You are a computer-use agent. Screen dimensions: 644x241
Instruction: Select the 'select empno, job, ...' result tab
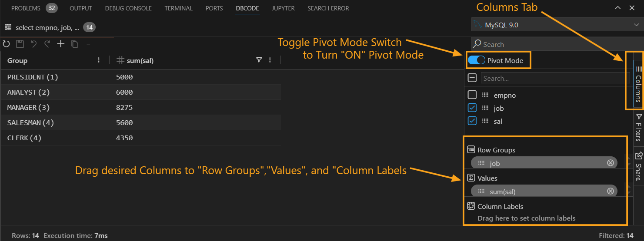(50, 27)
